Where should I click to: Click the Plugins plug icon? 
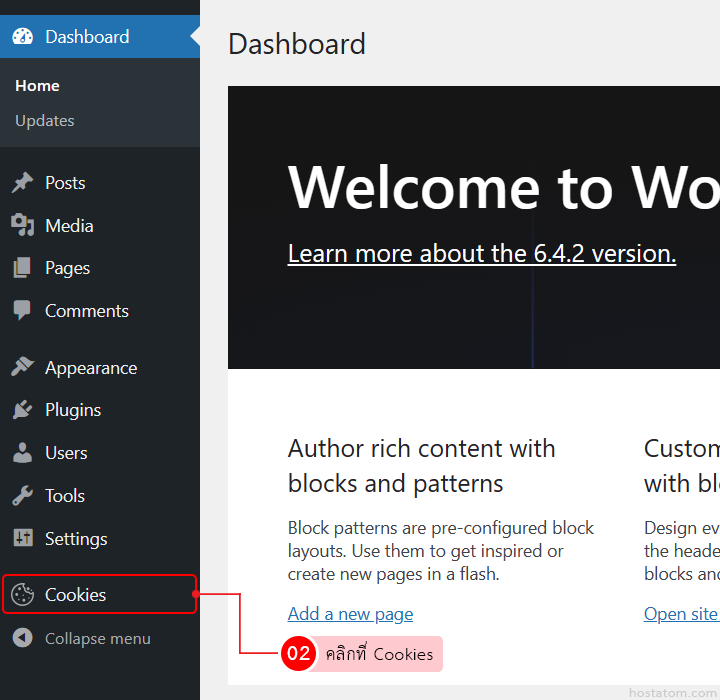point(22,410)
